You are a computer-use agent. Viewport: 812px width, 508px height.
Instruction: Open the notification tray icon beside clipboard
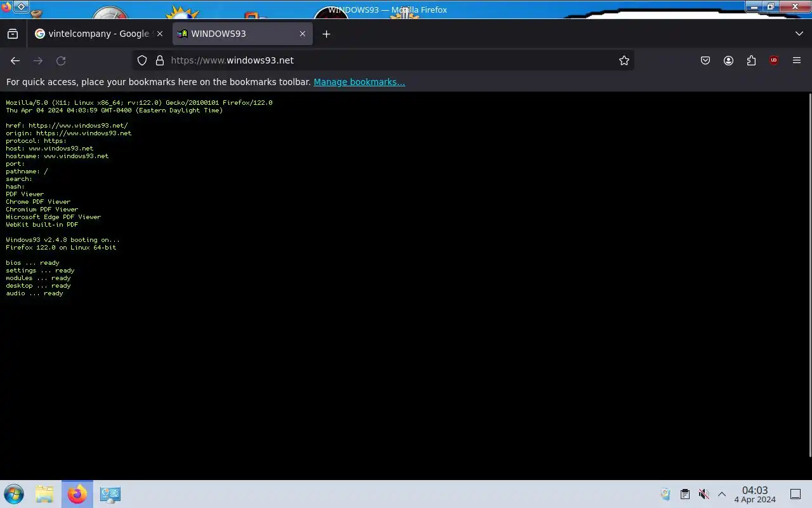pos(665,494)
